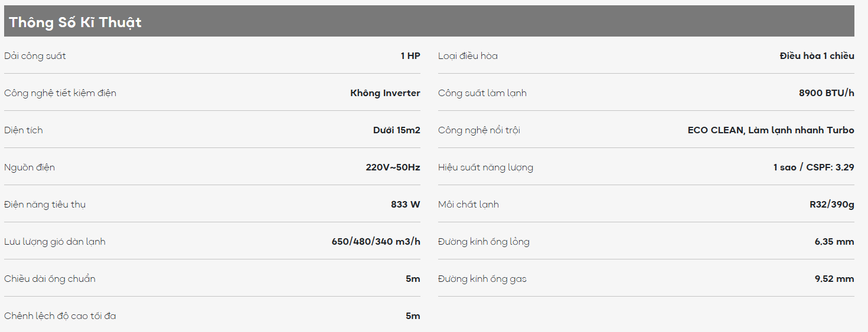This screenshot has height=332, width=868.
Task: Click ECO CLEAN, Làm lạnh nhanh Turbo text
Action: click(771, 130)
